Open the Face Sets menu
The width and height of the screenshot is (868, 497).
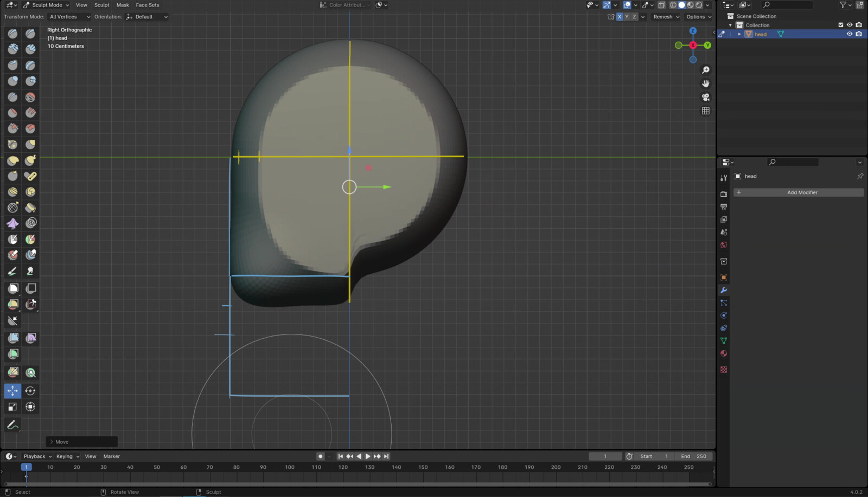point(148,5)
